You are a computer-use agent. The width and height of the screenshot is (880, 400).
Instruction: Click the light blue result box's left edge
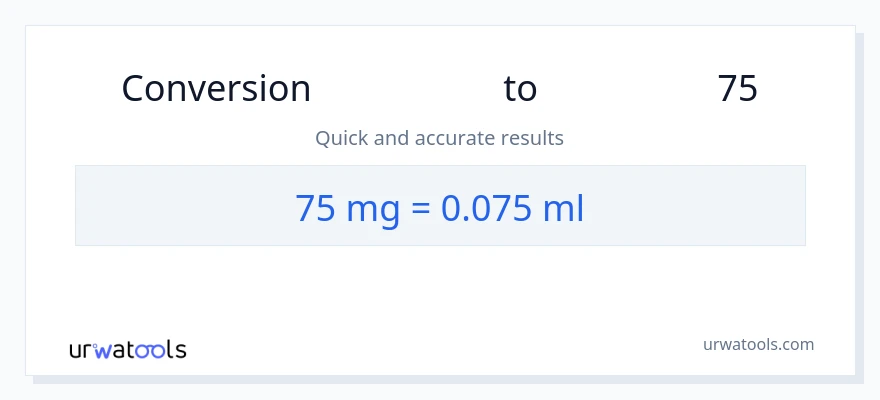click(77, 205)
